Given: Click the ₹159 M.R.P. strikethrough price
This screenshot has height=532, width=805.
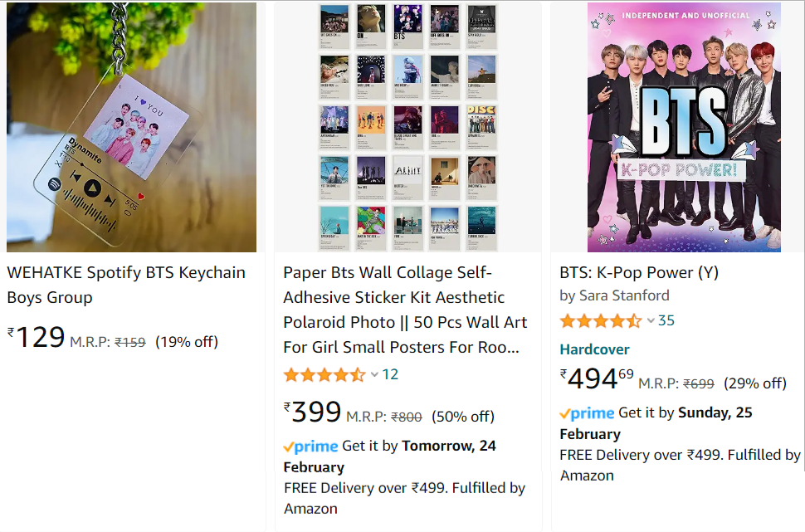Looking at the screenshot, I should pos(129,342).
